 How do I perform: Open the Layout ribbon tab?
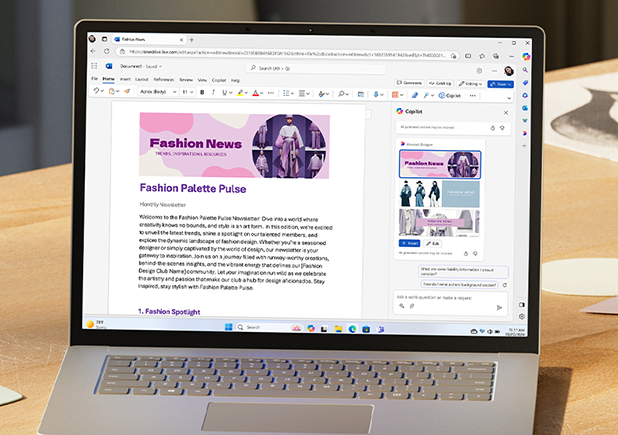coord(141,79)
